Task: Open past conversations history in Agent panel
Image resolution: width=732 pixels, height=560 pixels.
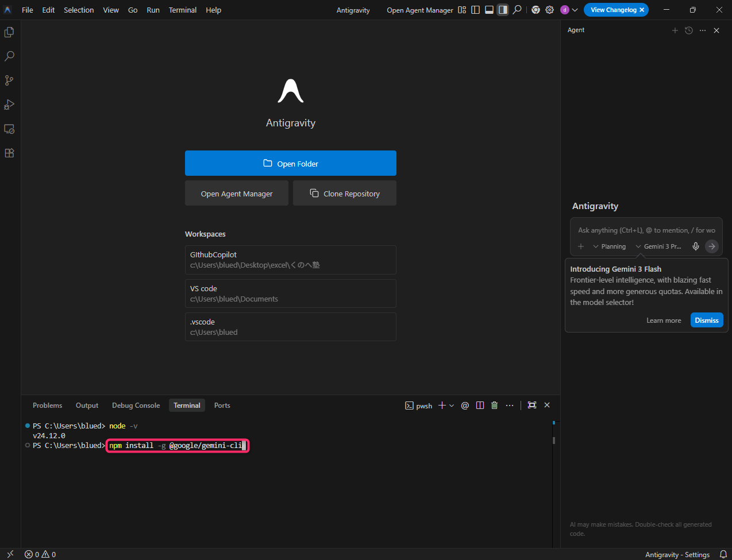Action: [x=689, y=30]
